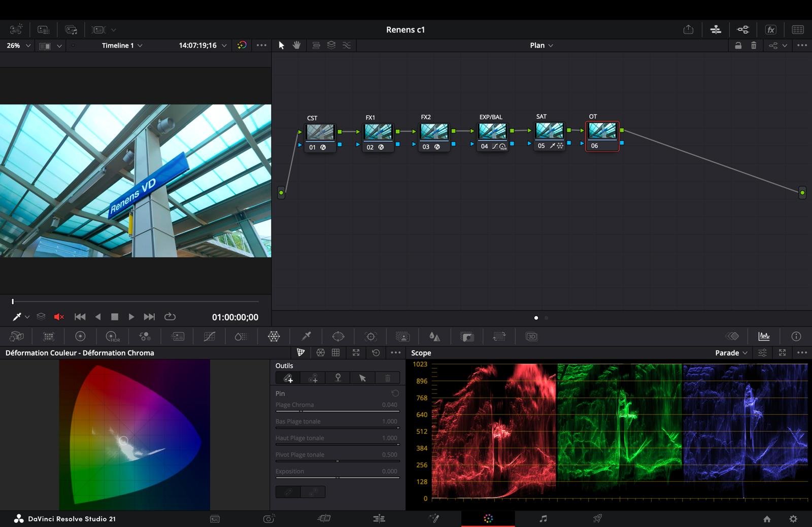Open the Fusion page

(434, 518)
